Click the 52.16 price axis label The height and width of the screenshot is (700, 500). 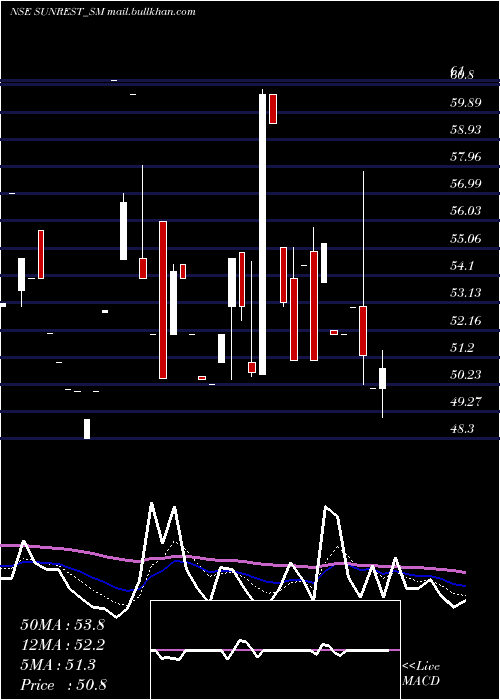[x=466, y=321]
